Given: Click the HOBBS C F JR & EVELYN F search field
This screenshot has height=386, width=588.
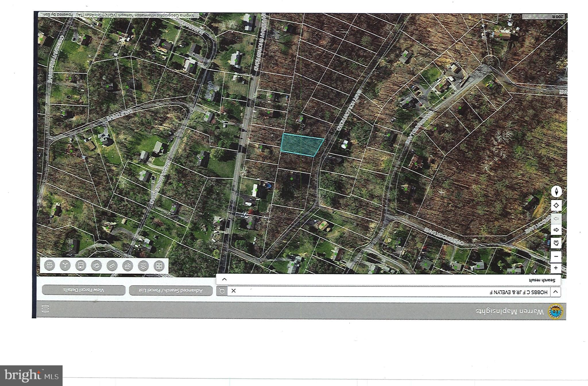Looking at the screenshot, I should pyautogui.click(x=389, y=292).
